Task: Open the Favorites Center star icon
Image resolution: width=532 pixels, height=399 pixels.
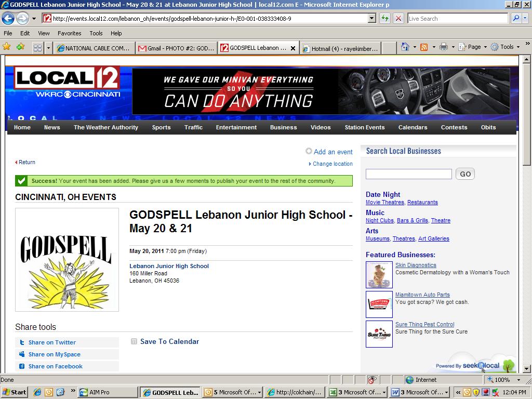Action: pyautogui.click(x=6, y=47)
